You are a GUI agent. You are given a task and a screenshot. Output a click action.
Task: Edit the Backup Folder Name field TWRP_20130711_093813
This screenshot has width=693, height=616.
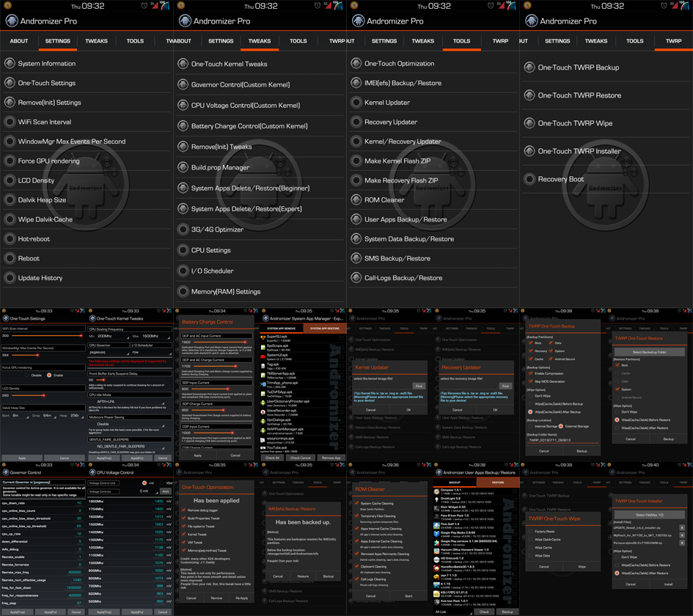coord(562,440)
